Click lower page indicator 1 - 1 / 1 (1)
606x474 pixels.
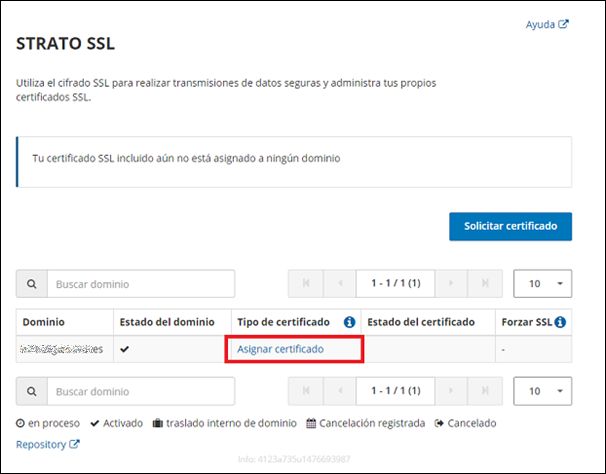pos(395,391)
